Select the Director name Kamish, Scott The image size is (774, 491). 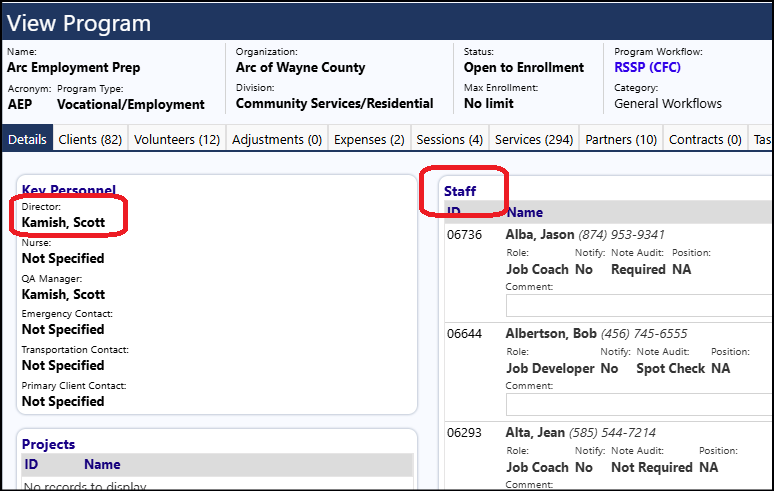pyautogui.click(x=63, y=222)
